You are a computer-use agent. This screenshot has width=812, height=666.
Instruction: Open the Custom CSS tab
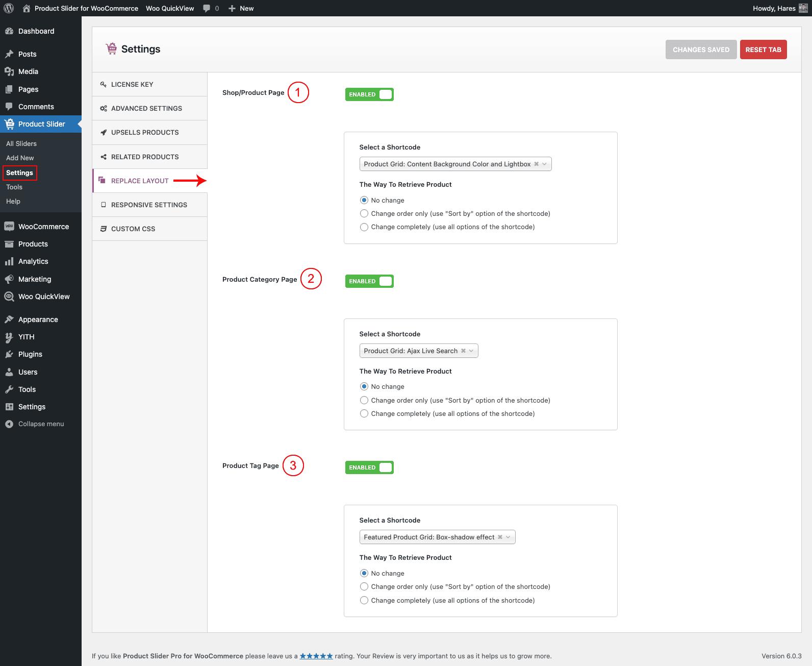pos(133,229)
